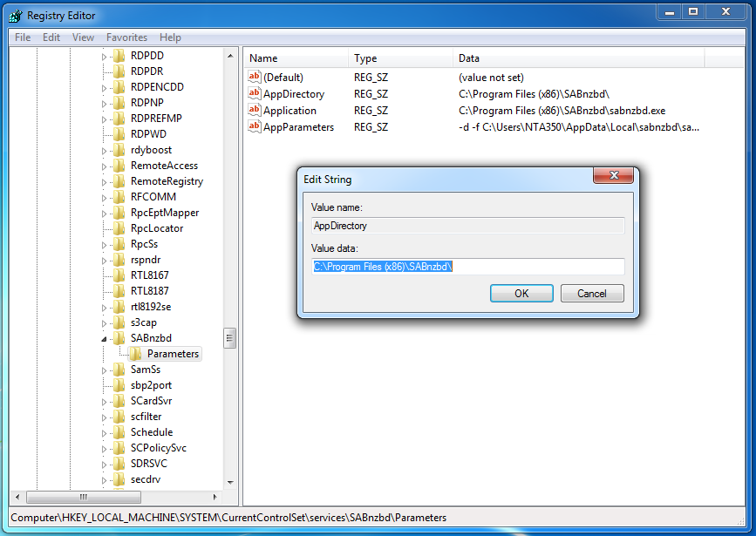Click the RDPDR folder icon
756x536 pixels.
pyautogui.click(x=119, y=71)
